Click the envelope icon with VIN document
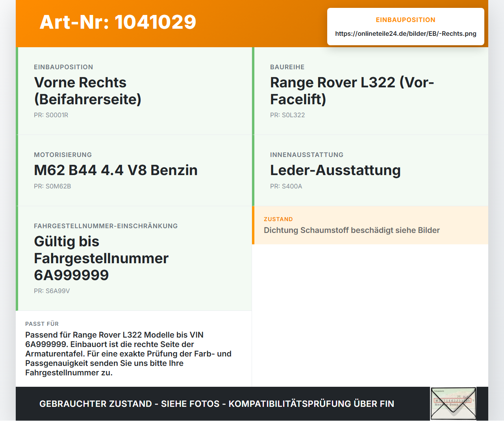 tap(453, 404)
